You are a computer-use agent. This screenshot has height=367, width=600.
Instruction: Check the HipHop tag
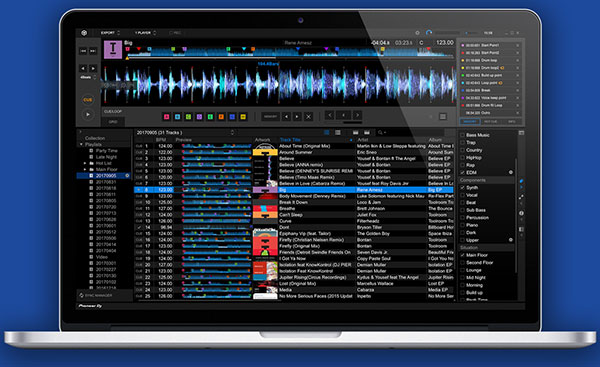[462, 158]
